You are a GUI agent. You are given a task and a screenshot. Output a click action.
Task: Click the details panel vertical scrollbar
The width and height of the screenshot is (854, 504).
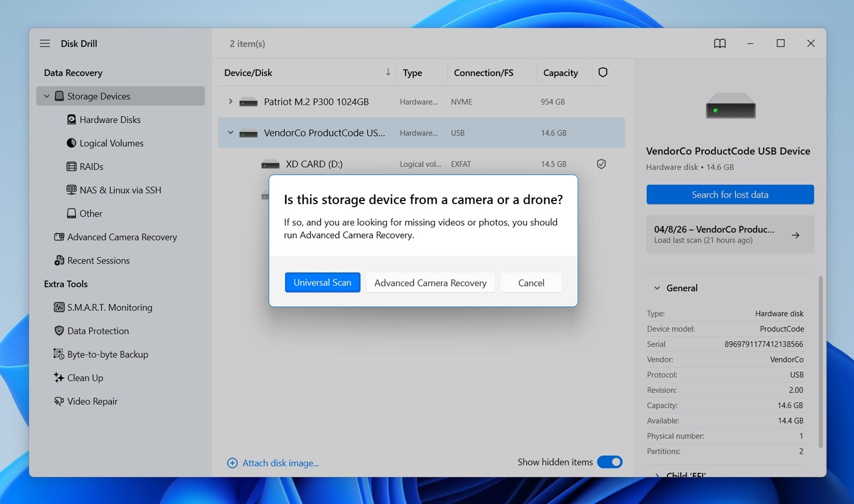pyautogui.click(x=821, y=362)
